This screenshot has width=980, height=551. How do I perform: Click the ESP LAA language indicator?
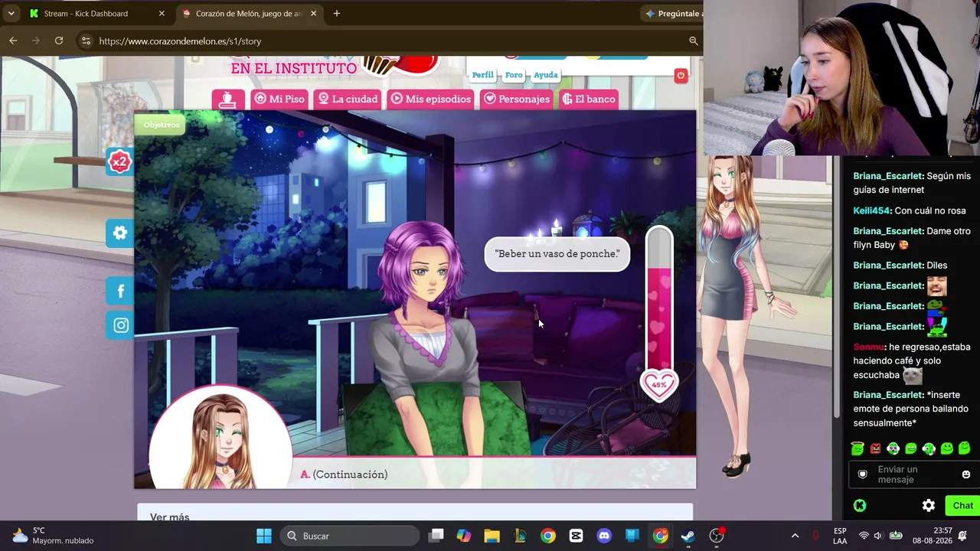(840, 536)
